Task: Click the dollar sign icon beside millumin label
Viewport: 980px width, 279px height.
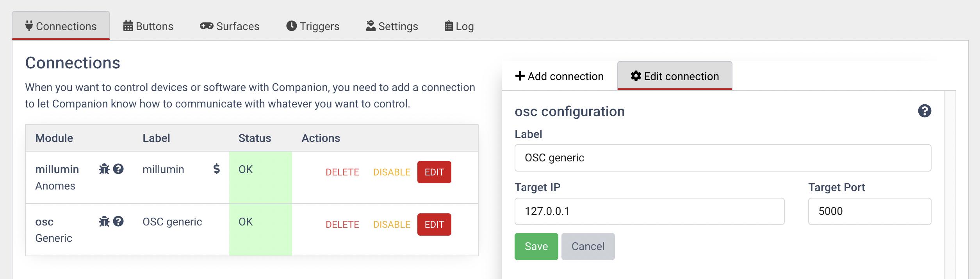Action: point(216,169)
